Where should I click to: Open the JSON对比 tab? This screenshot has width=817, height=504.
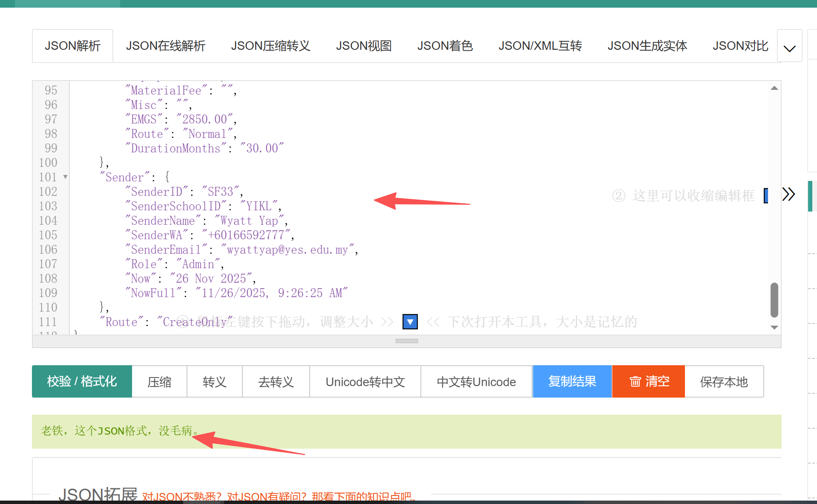coord(740,46)
